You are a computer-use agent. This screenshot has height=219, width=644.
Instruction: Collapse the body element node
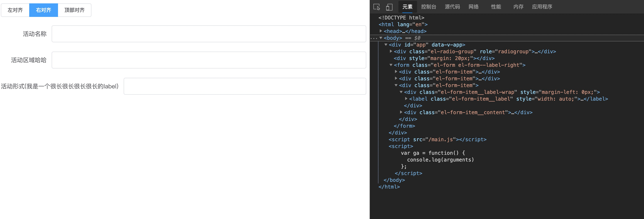(x=381, y=38)
